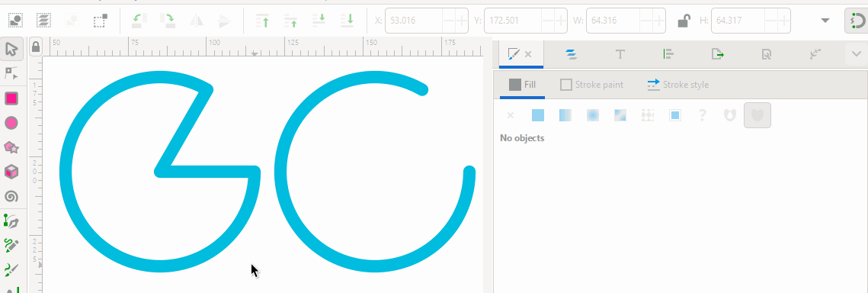
Task: Open Layers and Objects dock tab
Action: (x=572, y=54)
